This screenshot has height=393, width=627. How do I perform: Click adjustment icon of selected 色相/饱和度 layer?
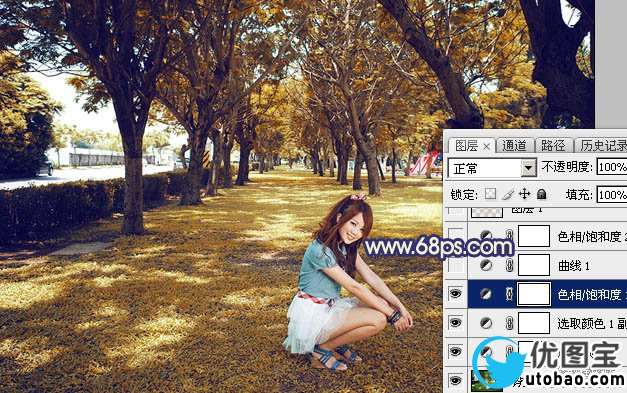click(486, 294)
